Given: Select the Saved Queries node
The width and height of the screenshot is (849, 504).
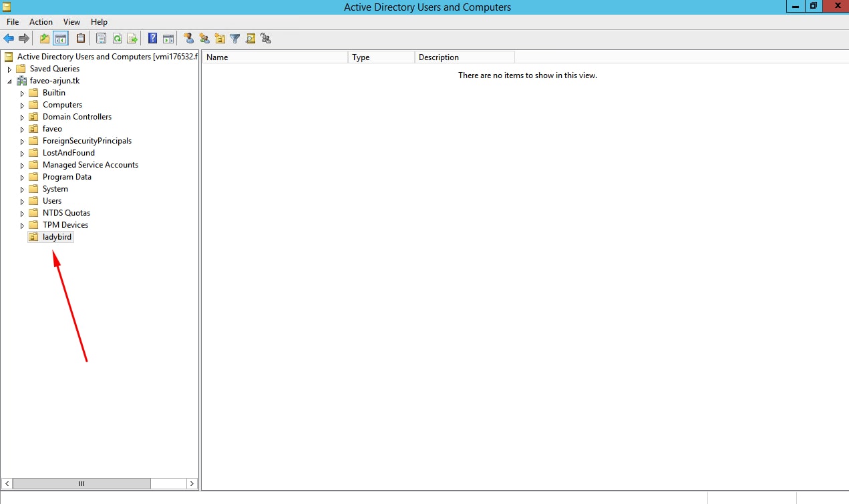Looking at the screenshot, I should pyautogui.click(x=53, y=68).
